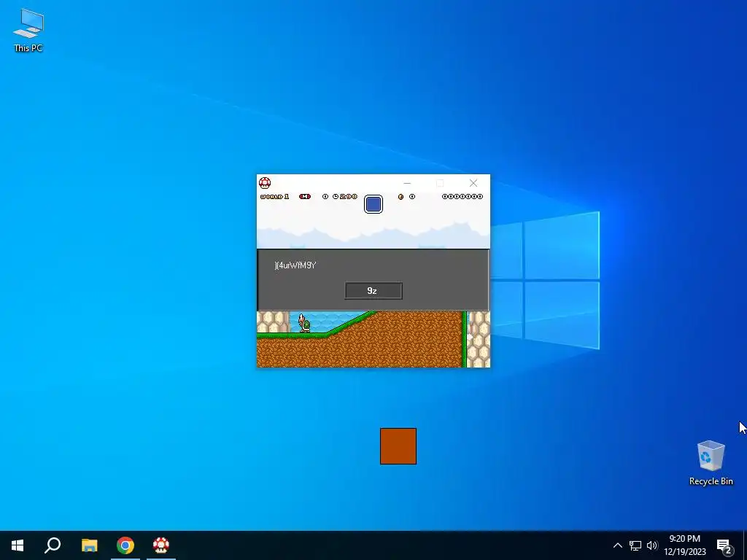Click the mushroom icon in game title bar
The image size is (747, 560).
tap(265, 183)
